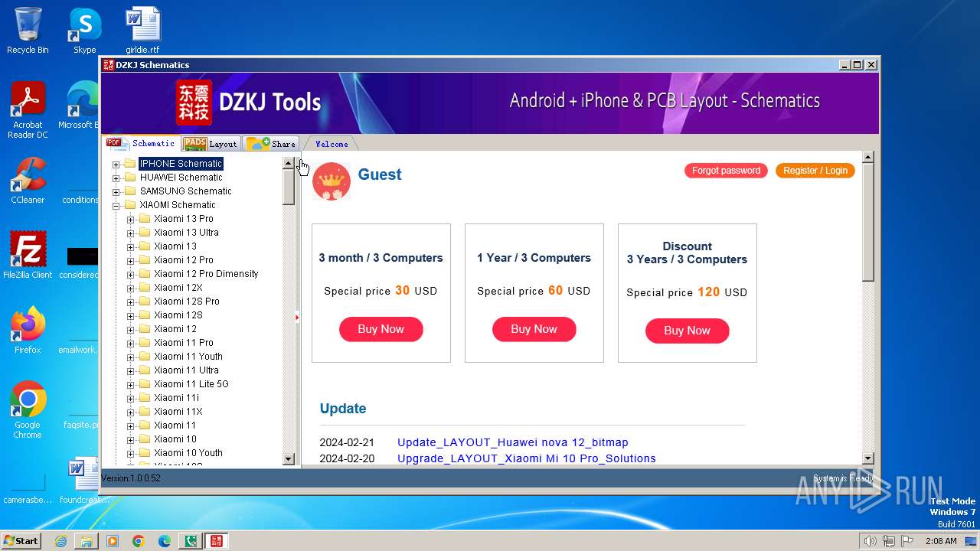Click tree panel scrollbar up arrow
This screenshot has width=980, height=551.
(289, 163)
